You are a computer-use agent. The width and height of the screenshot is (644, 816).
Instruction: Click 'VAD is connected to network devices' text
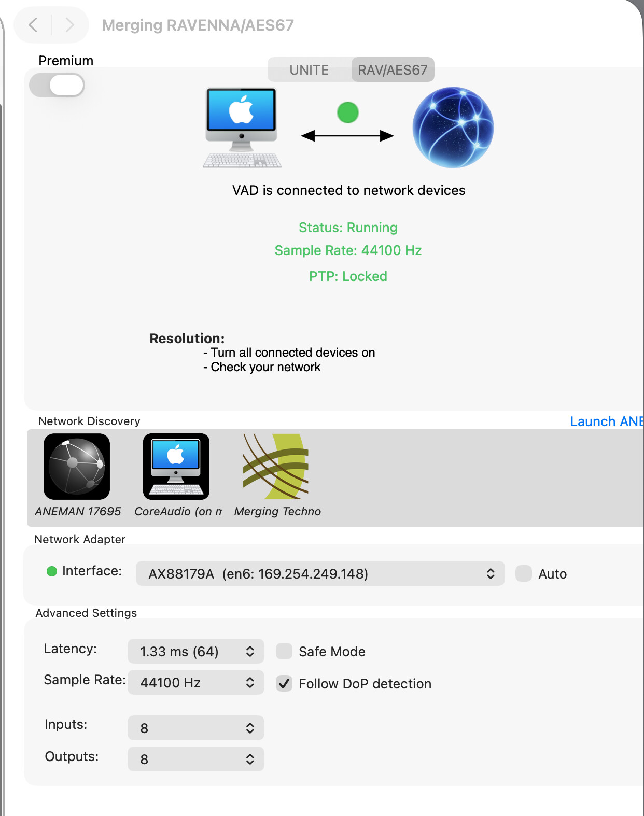pos(348,190)
